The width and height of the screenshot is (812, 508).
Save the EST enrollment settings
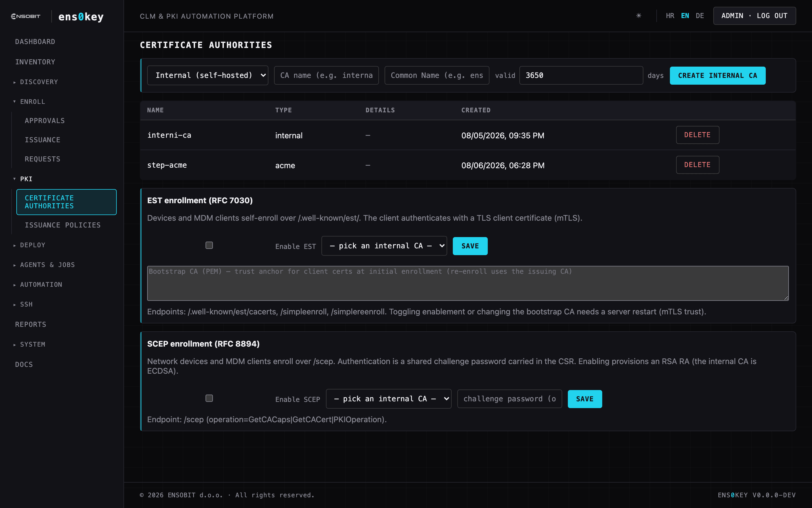click(470, 246)
